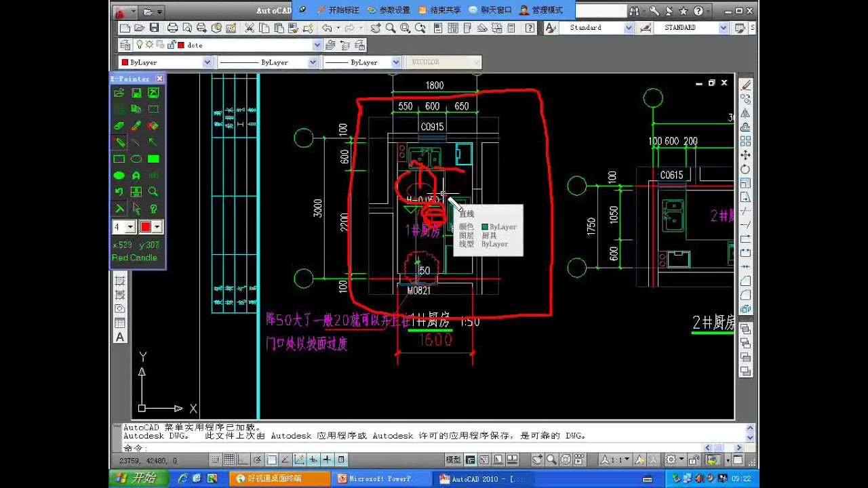Viewport: 868px width, 488px height.
Task: Toggle lineweight display in status bar
Action: (x=327, y=460)
